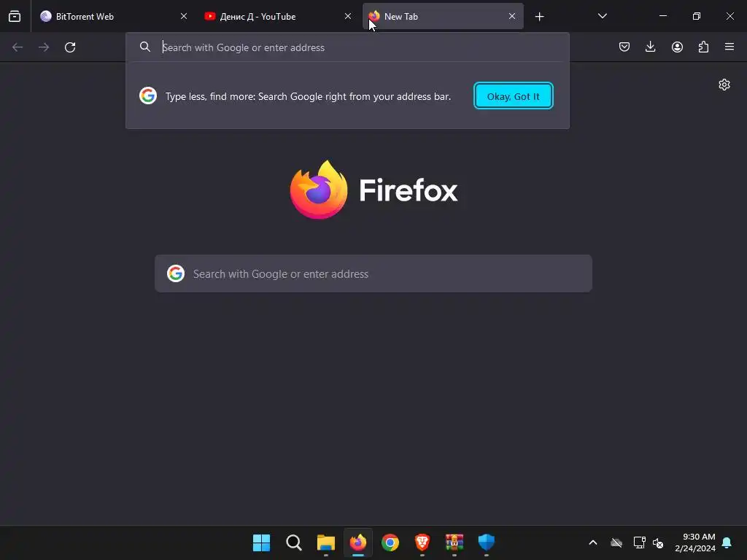Open notifications bell icon
Viewport: 747px width, 560px height.
tap(727, 542)
